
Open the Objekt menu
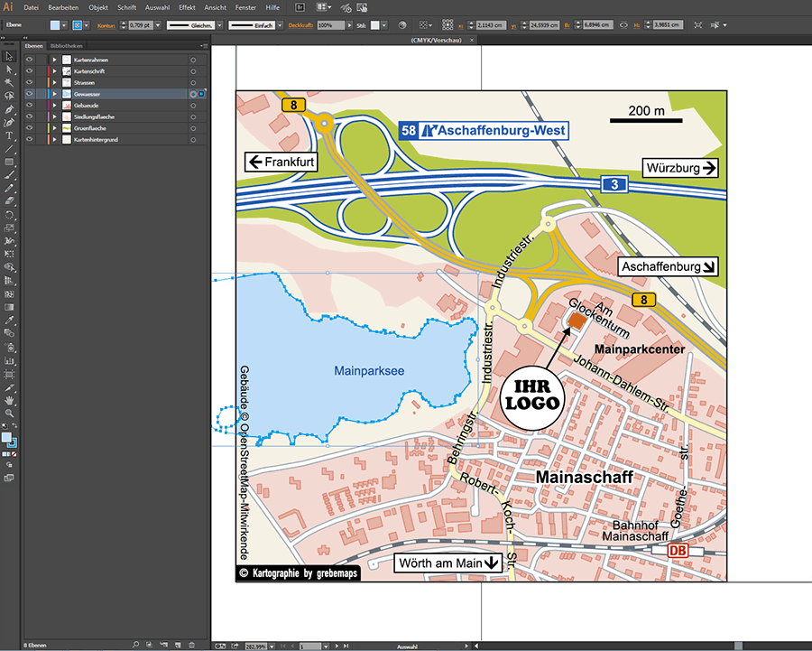point(97,7)
